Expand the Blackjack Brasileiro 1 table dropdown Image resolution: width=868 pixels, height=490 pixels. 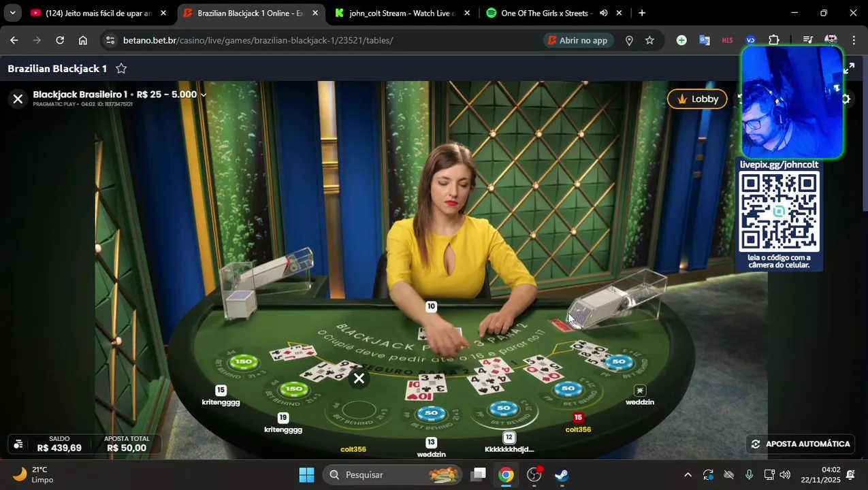pyautogui.click(x=203, y=95)
